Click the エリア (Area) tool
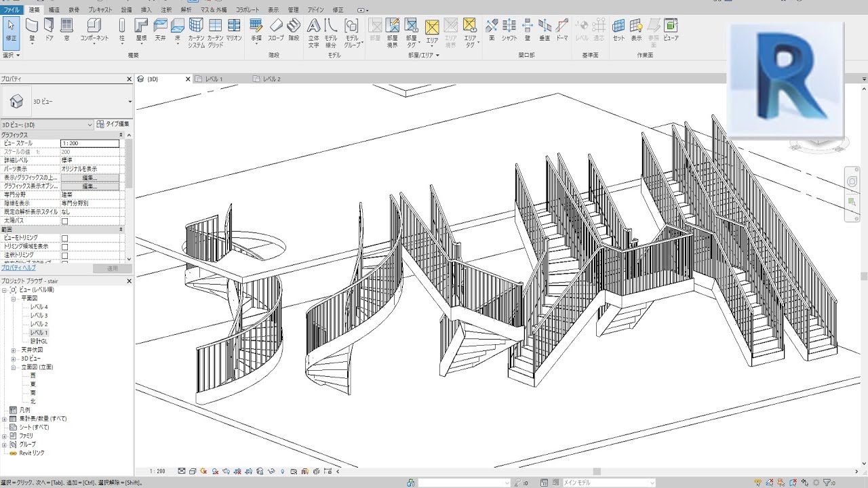This screenshot has height=488, width=868. [432, 32]
